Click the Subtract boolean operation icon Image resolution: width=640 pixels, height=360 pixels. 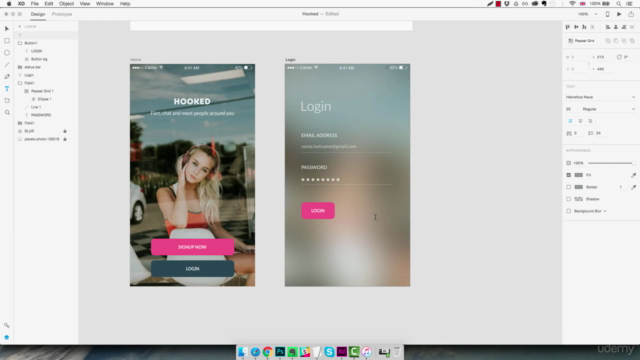(616, 41)
